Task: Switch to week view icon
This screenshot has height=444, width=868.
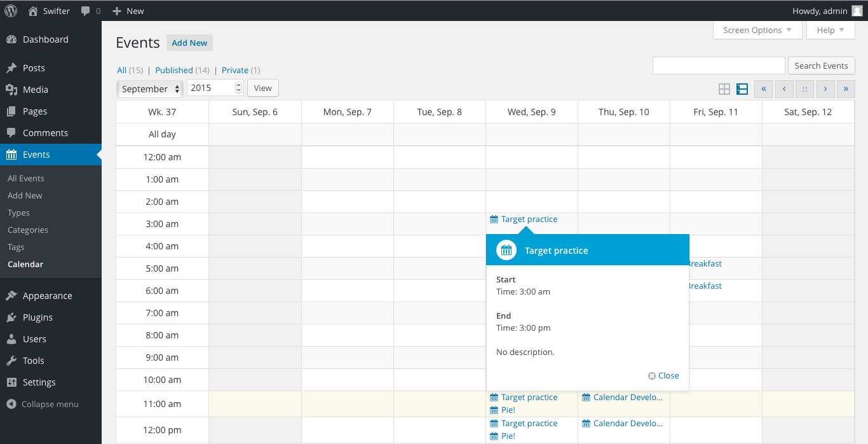Action: 742,89
